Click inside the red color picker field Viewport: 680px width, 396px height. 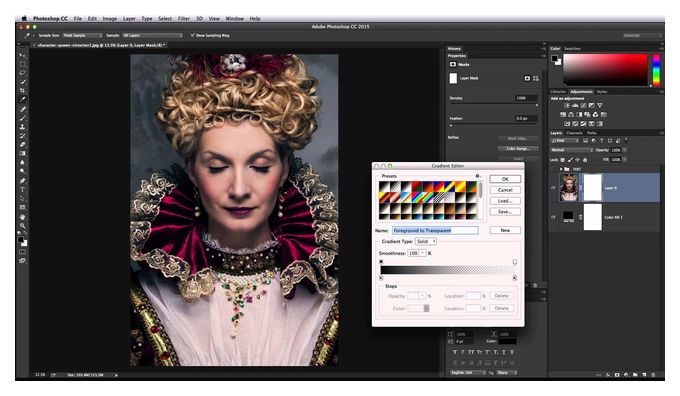(x=605, y=69)
